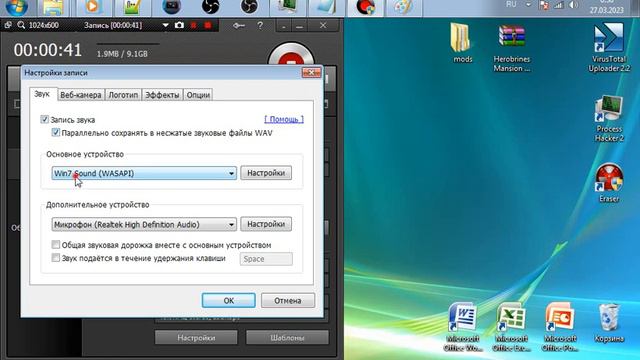Open the green notepad editor taskbar icon

pyautogui.click(x=132, y=7)
